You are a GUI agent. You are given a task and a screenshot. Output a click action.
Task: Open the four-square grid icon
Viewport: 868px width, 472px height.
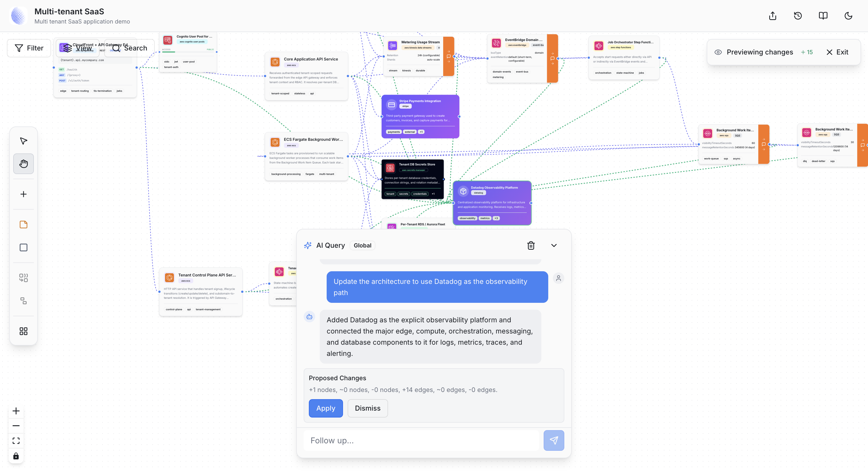pyautogui.click(x=23, y=331)
